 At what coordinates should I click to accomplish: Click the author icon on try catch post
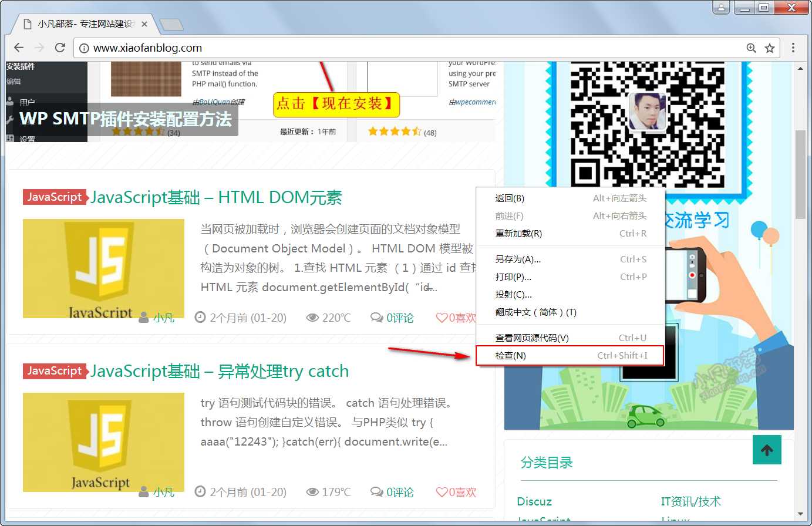coord(144,492)
